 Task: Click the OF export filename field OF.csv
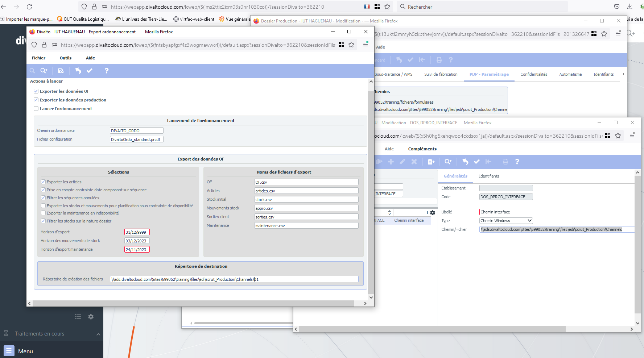(x=306, y=182)
